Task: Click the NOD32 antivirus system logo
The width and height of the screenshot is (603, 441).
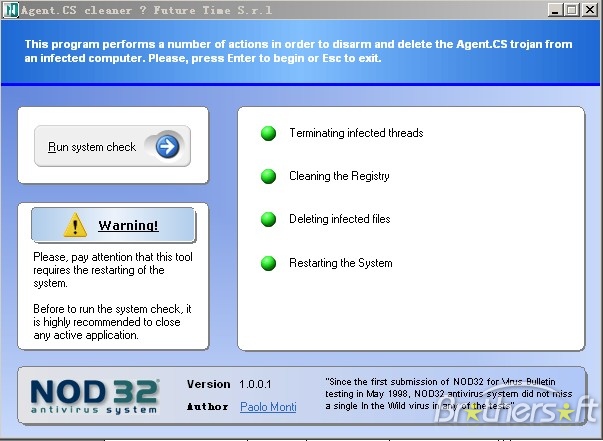Action: 95,396
